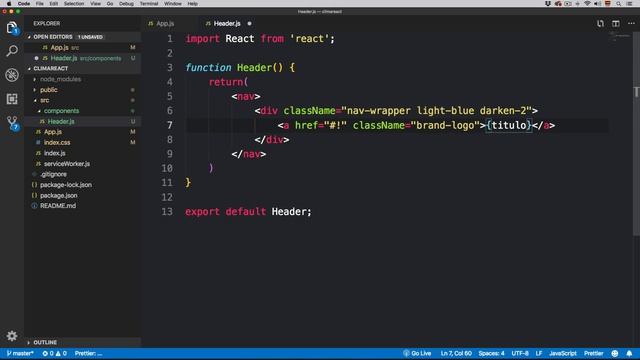Select the Header.js editor tab
This screenshot has width=640, height=360.
coord(227,24)
